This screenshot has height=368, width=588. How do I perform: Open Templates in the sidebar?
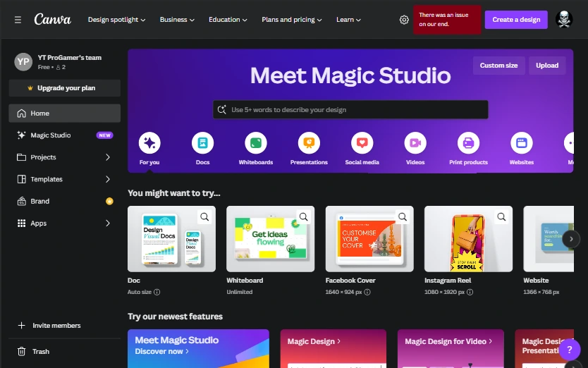64,179
